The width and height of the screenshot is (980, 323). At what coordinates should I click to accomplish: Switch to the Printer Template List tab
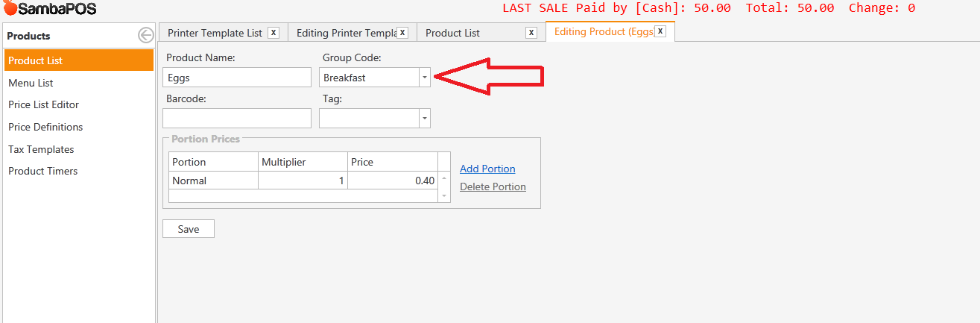215,33
